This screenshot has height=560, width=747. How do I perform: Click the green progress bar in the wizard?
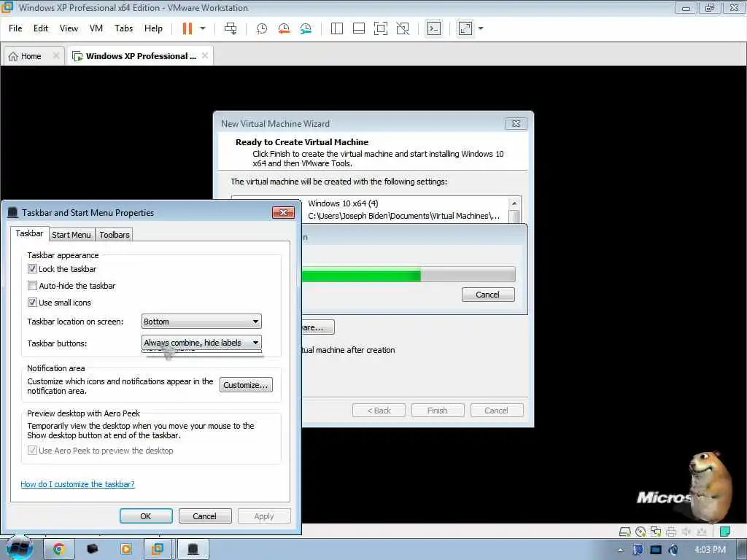click(360, 274)
